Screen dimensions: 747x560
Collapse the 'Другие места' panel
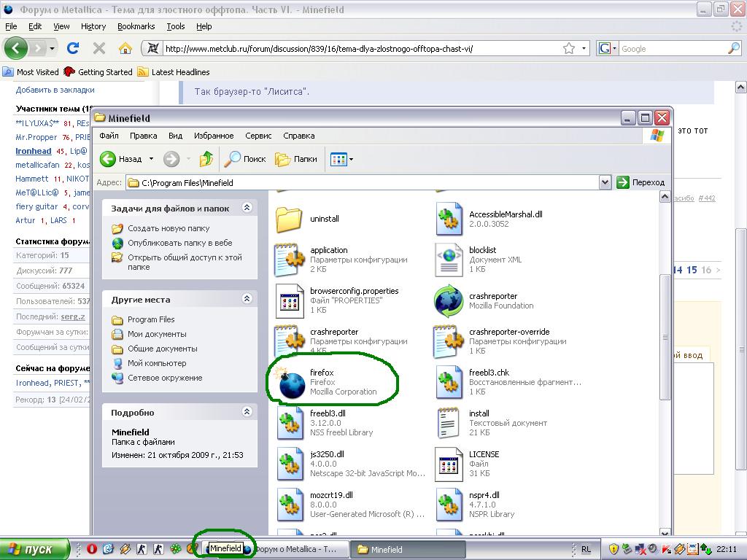tap(247, 299)
